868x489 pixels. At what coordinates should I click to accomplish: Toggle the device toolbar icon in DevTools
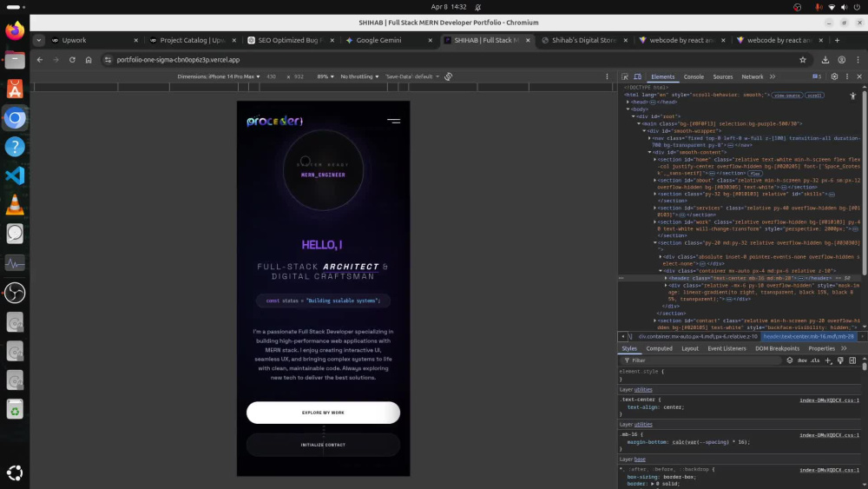click(x=638, y=77)
